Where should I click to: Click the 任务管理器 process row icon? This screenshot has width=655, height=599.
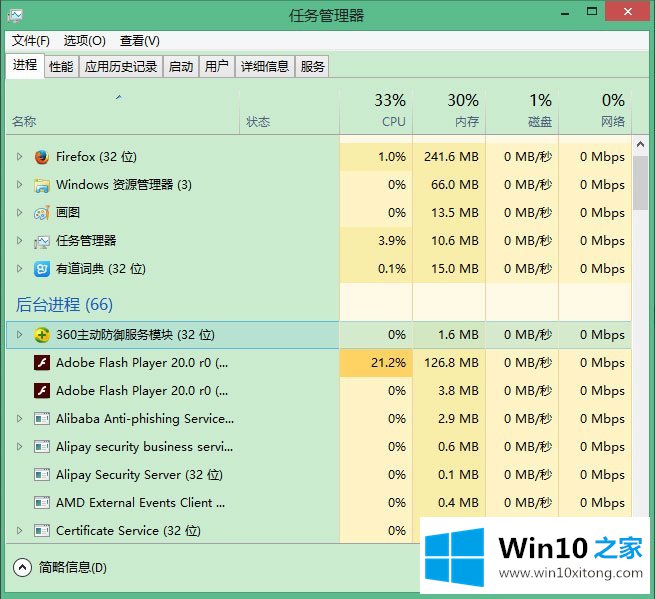pyautogui.click(x=42, y=241)
